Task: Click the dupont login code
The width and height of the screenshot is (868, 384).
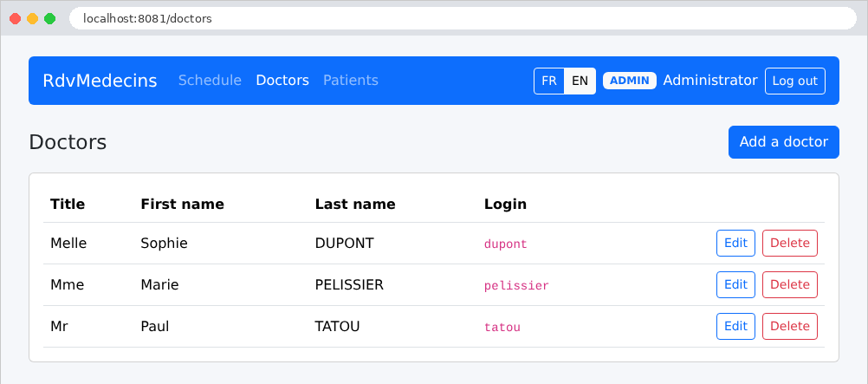Action: click(505, 244)
